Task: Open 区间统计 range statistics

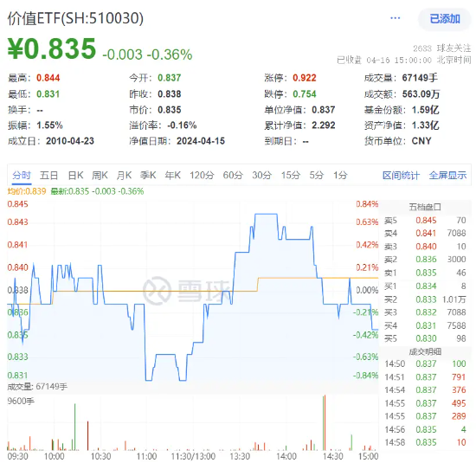Action: pyautogui.click(x=401, y=175)
